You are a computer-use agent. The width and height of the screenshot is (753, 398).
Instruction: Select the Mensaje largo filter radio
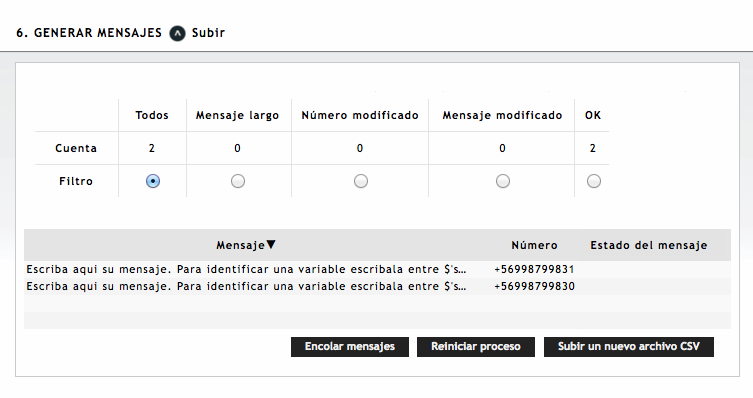click(x=238, y=181)
